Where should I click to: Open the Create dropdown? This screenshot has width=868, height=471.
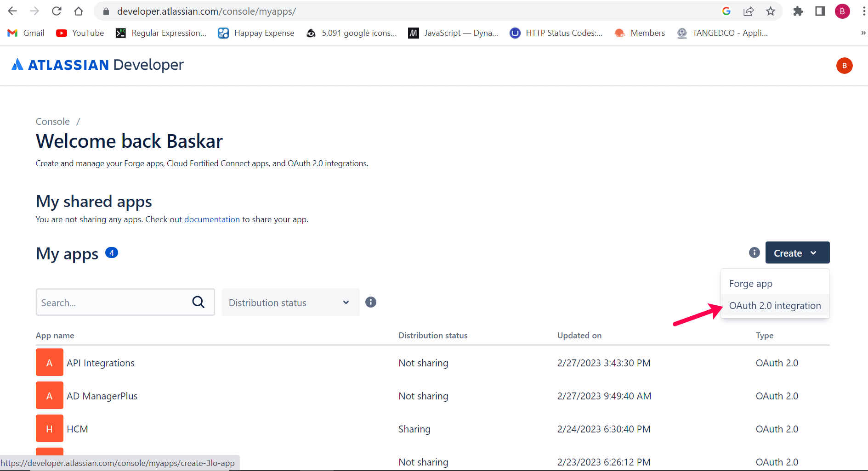coord(797,252)
